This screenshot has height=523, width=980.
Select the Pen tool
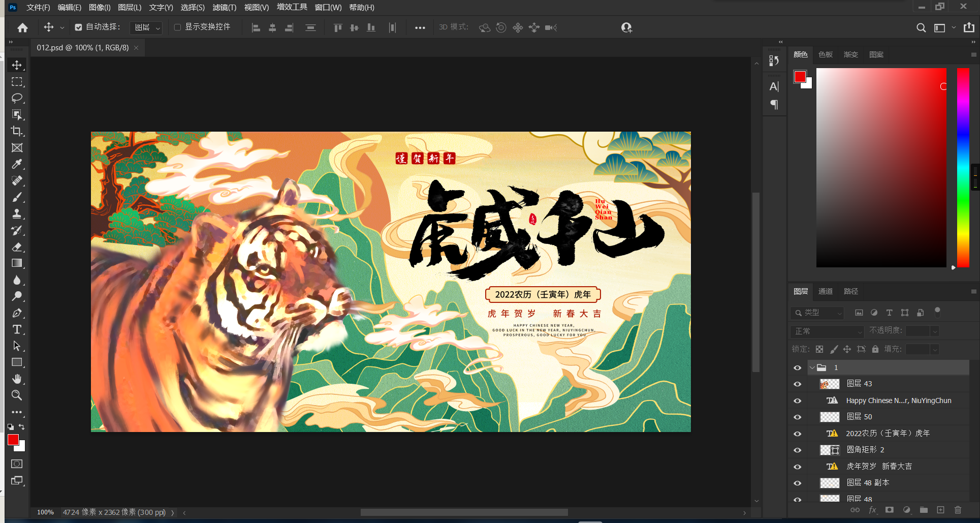tap(17, 313)
